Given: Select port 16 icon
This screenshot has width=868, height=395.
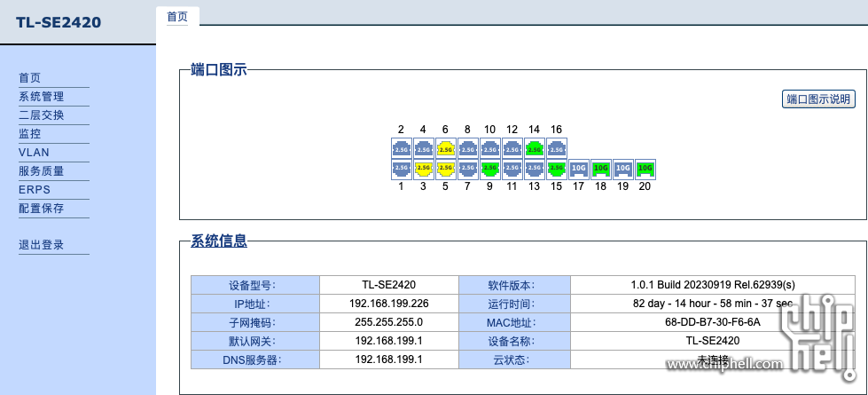Looking at the screenshot, I should click(x=556, y=148).
